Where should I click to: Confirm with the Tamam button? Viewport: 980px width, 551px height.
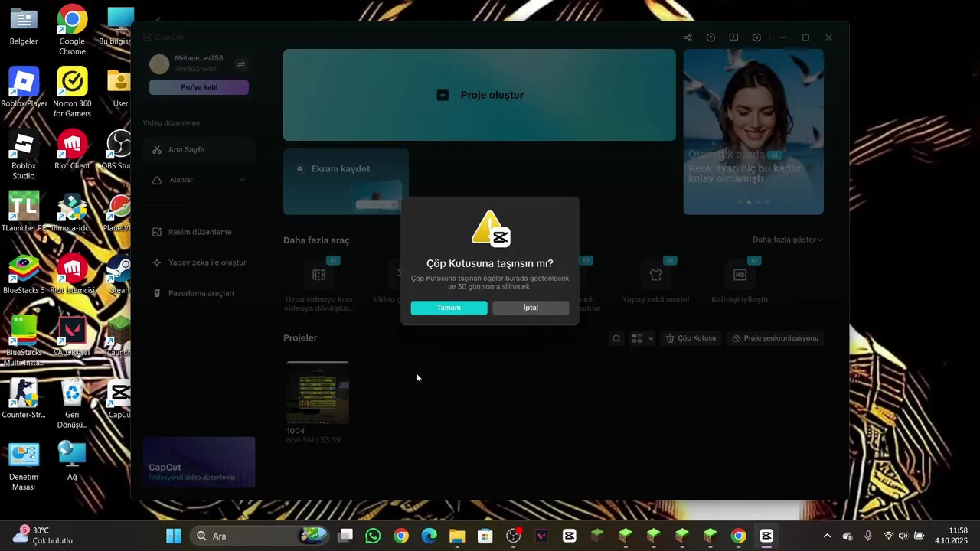(449, 308)
